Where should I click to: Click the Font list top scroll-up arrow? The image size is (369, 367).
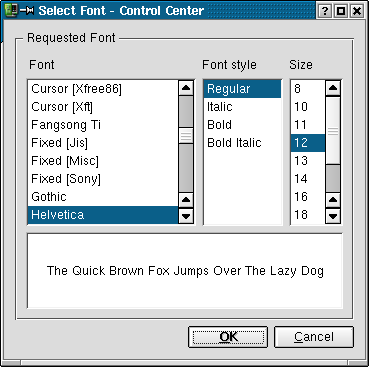coord(186,88)
